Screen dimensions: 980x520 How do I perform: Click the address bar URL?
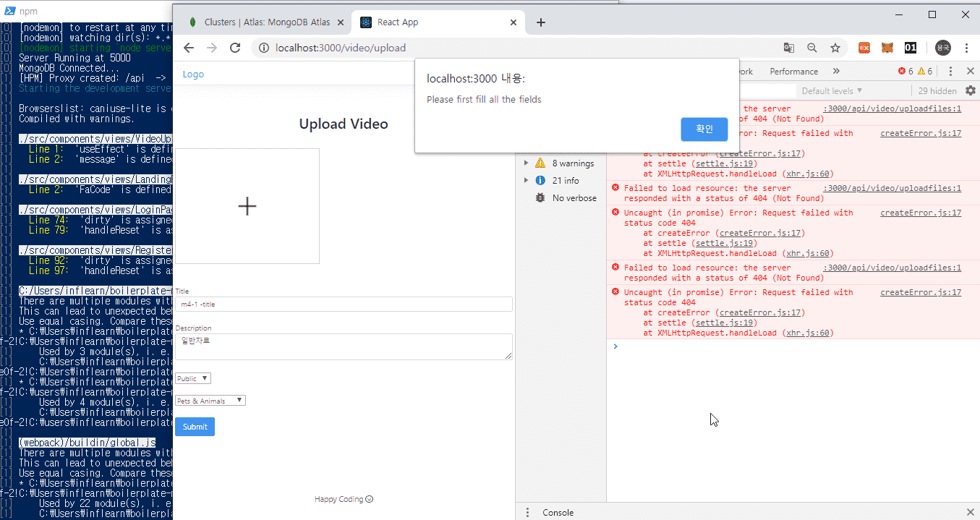[x=341, y=48]
